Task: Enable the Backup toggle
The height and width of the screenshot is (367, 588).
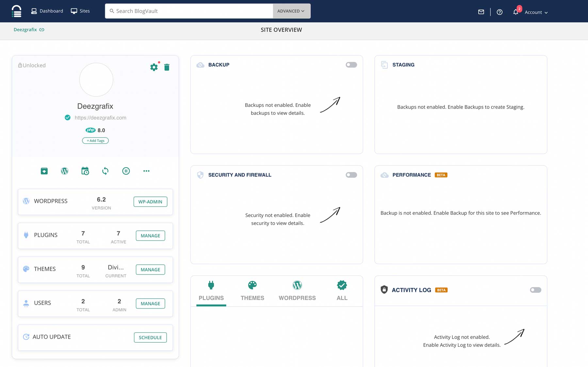Action: pos(351,65)
